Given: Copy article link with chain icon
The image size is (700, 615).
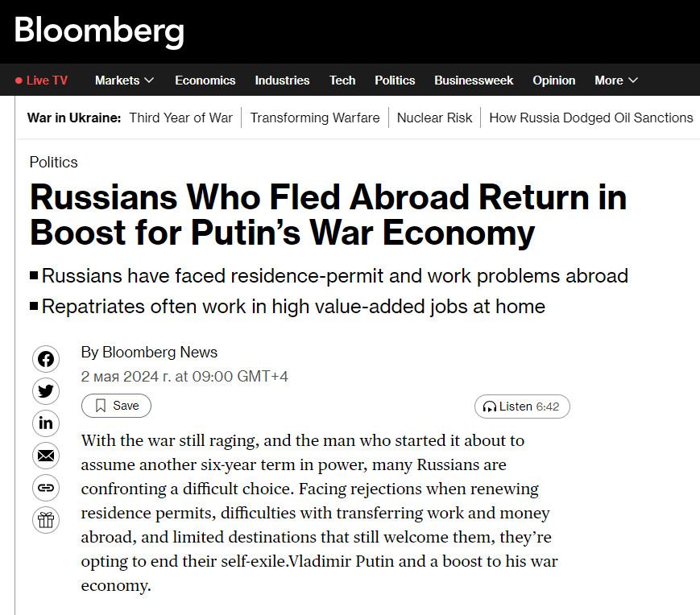Looking at the screenshot, I should (46, 488).
